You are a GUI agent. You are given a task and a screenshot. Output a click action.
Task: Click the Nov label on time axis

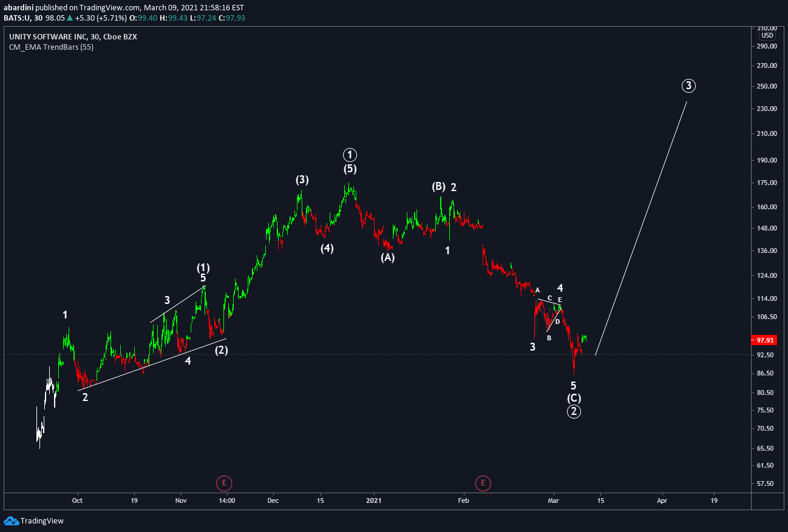coord(180,501)
